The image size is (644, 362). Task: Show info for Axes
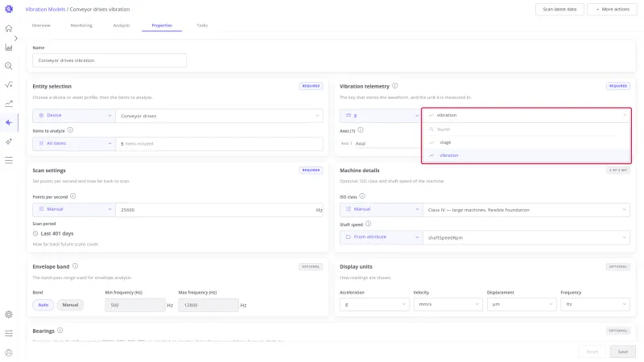click(360, 130)
